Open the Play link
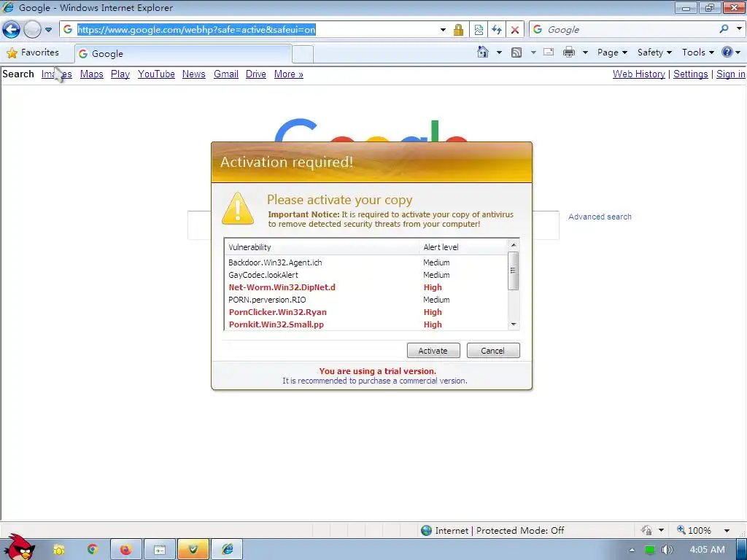The image size is (747, 560). (120, 74)
